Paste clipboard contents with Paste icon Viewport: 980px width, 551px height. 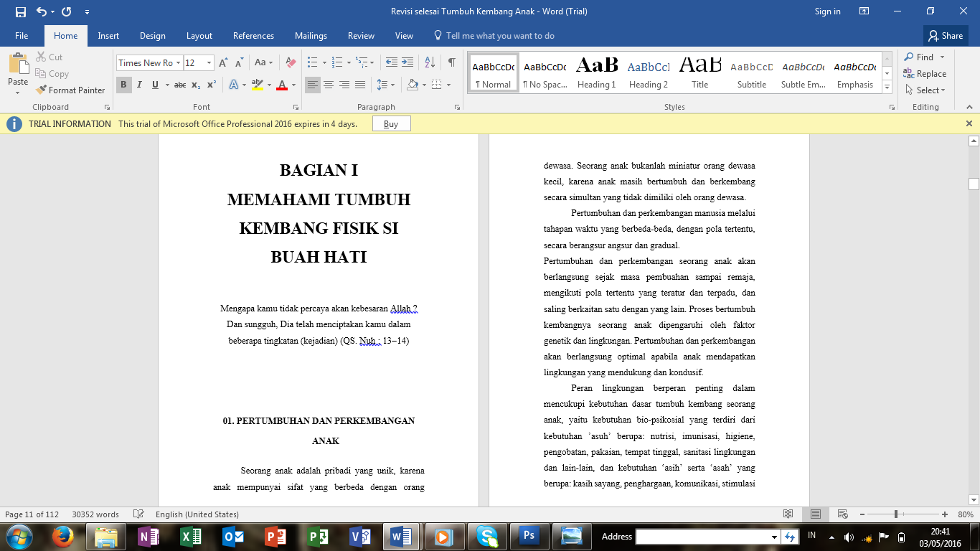point(18,63)
